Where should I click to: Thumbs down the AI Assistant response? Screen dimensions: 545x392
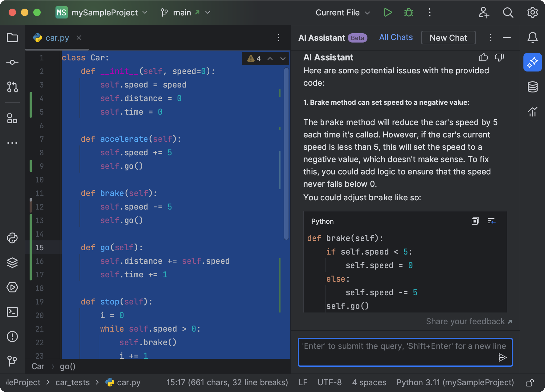pos(499,57)
